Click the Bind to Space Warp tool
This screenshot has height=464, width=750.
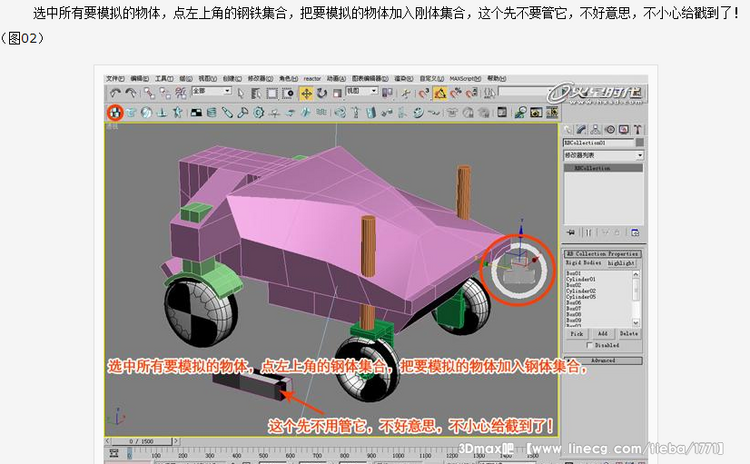(x=181, y=93)
